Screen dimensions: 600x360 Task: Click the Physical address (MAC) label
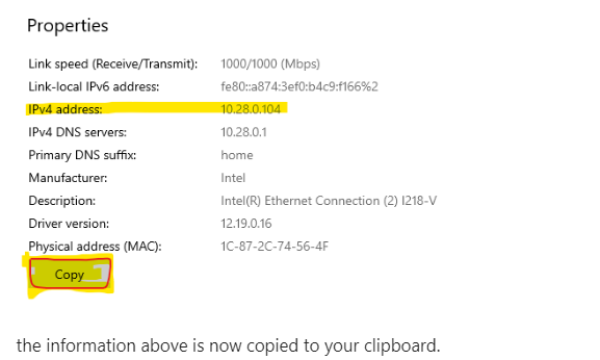[x=95, y=247]
